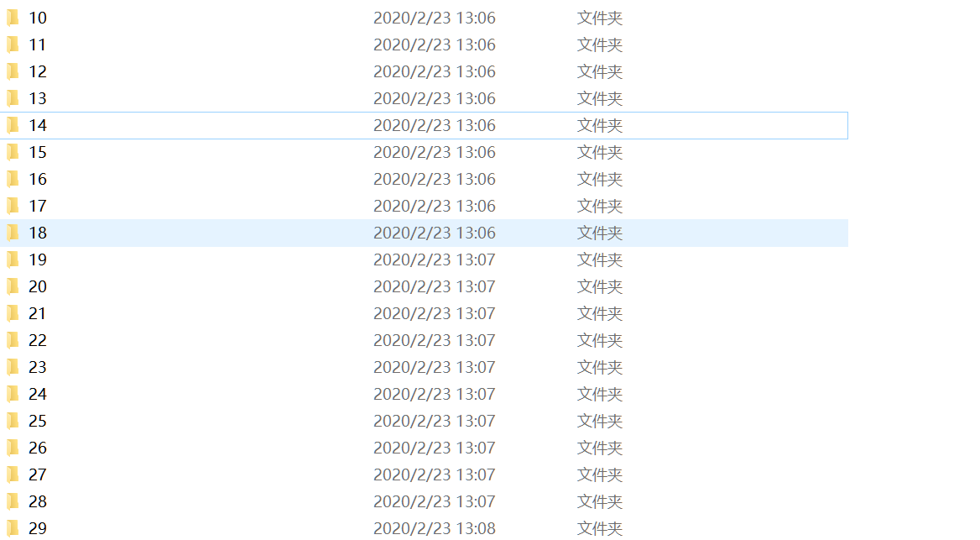Click the folder icon of item 15
The width and height of the screenshot is (980, 540).
(x=13, y=152)
